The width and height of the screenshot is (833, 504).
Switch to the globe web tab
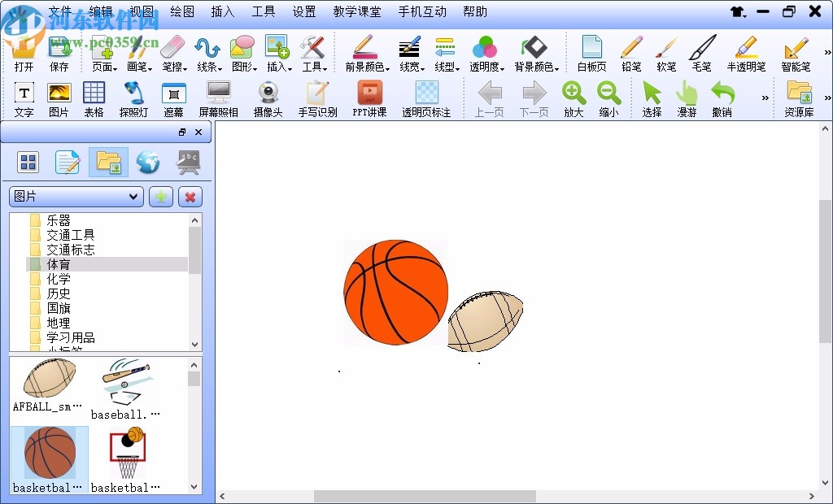tap(148, 162)
